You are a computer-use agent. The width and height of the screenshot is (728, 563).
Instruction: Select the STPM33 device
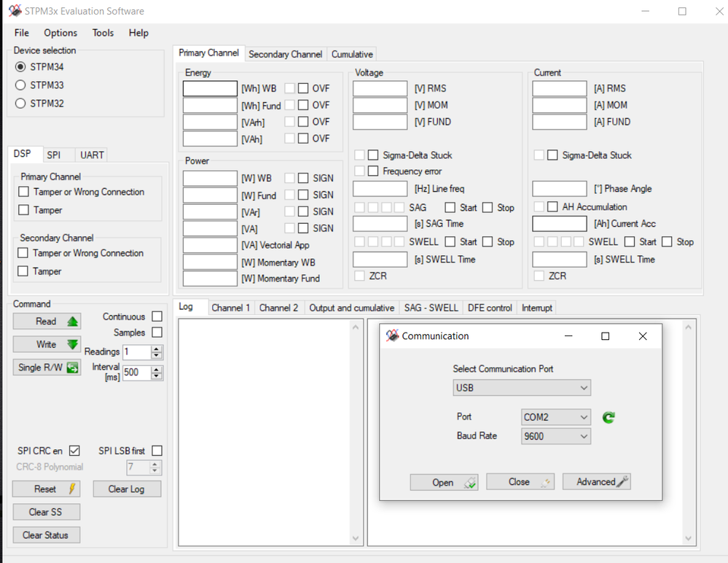[20, 85]
